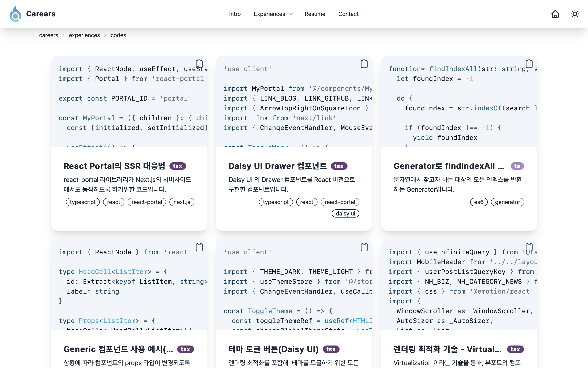Navigate to experiences breadcrumb
Screen dimensions: 588x368
84,35
